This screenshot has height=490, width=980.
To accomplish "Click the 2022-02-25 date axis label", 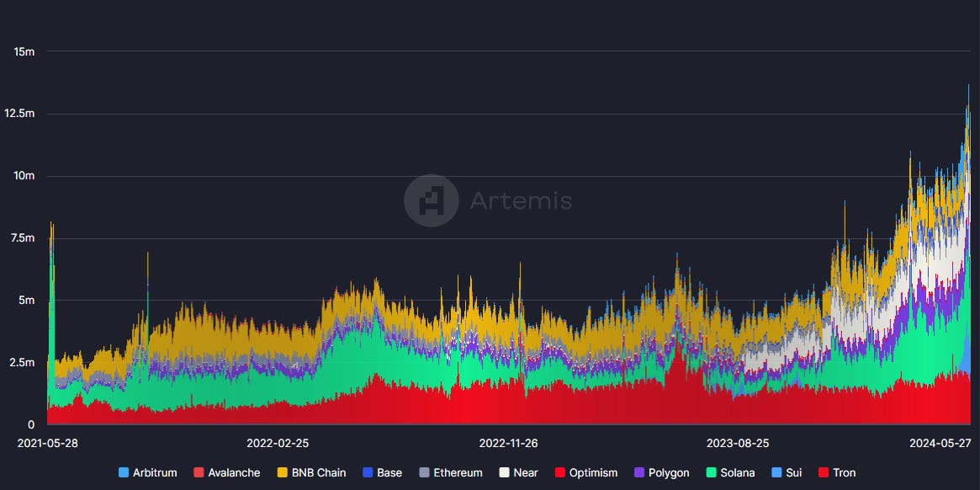I will coord(278,443).
